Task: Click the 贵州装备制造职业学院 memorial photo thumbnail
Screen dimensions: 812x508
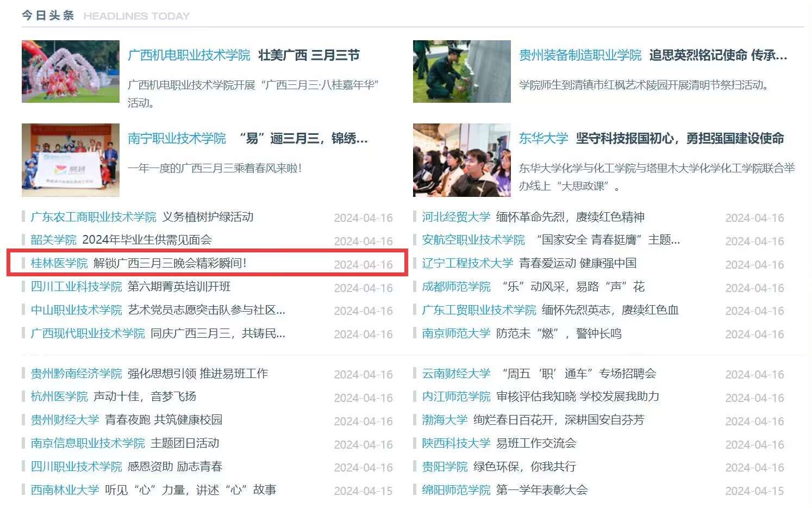Action: click(461, 71)
